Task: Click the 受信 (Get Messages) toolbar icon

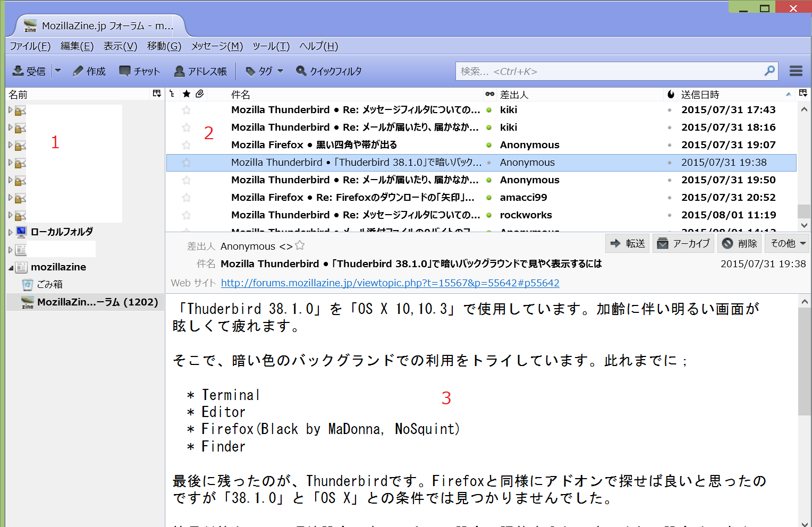Action: pyautogui.click(x=19, y=71)
